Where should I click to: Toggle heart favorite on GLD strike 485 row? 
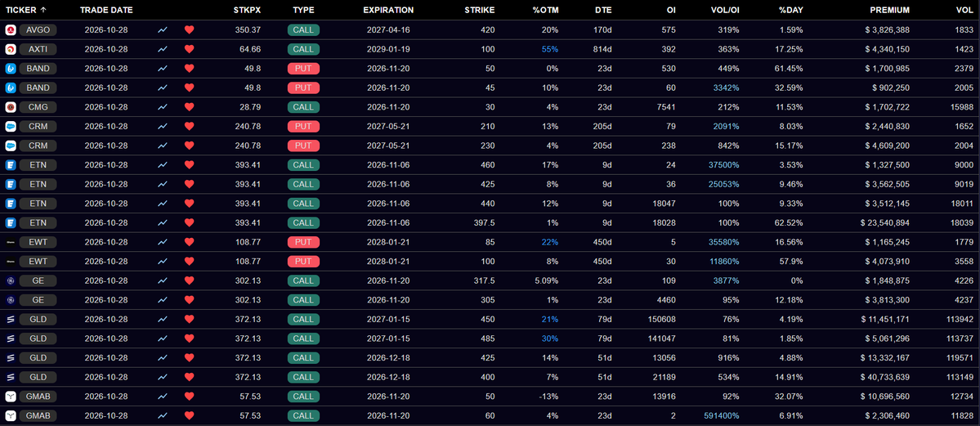coord(190,339)
